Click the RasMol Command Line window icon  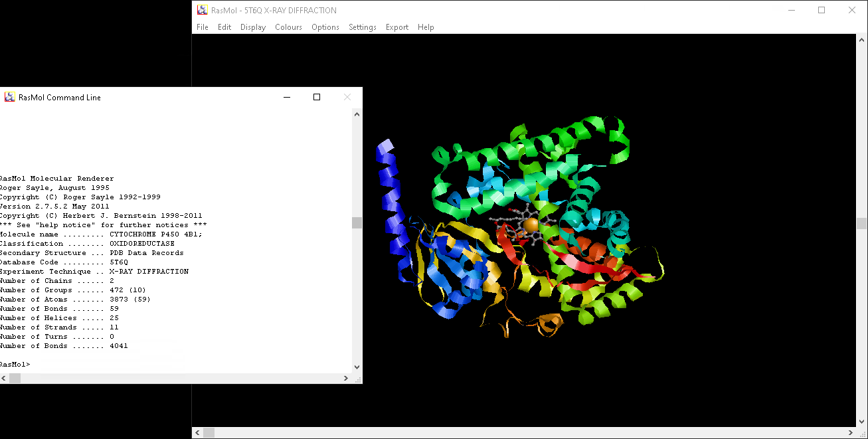point(10,97)
